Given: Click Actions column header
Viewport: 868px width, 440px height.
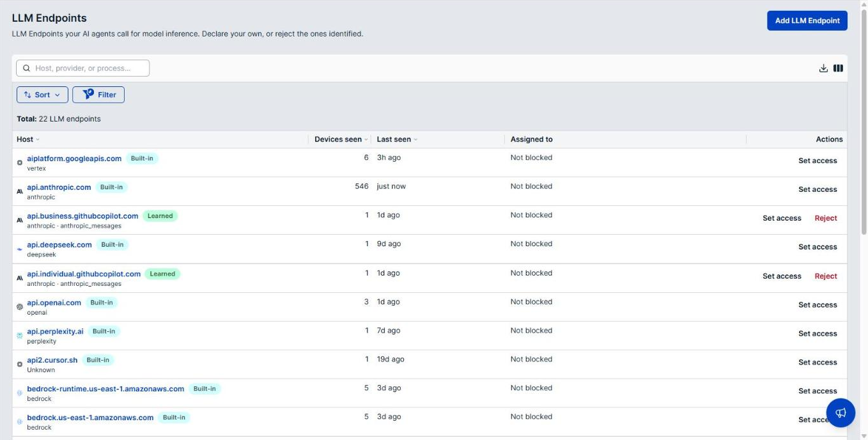Looking at the screenshot, I should (x=829, y=139).
